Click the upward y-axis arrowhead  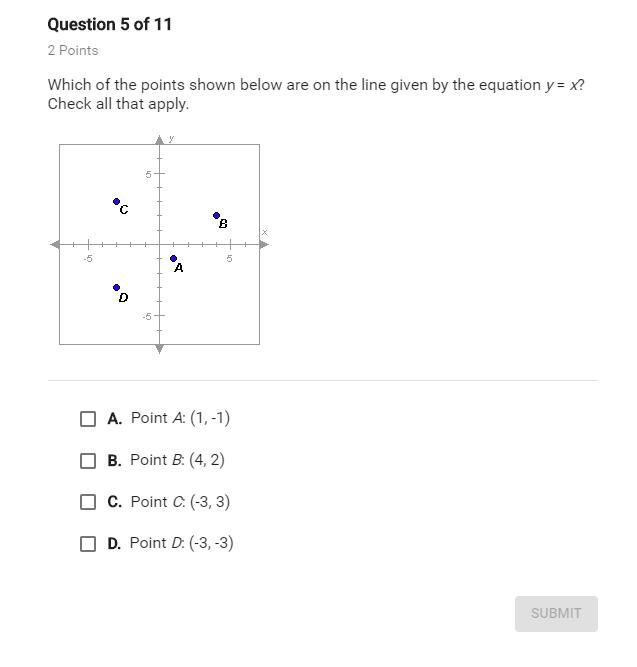pos(159,140)
